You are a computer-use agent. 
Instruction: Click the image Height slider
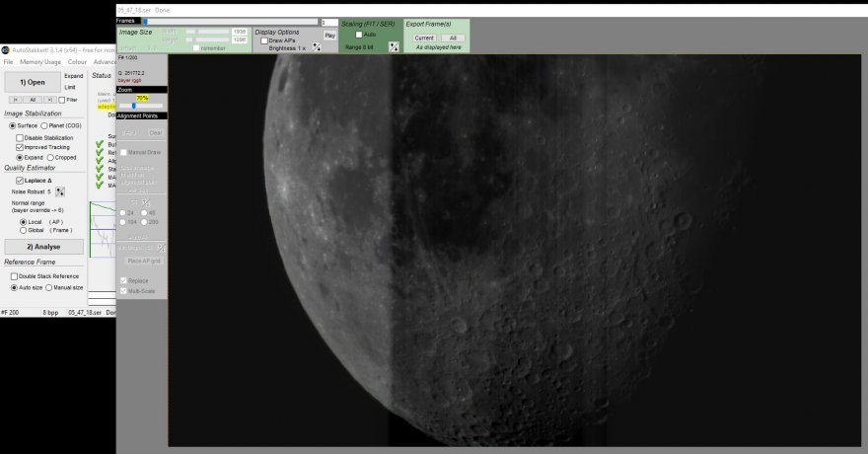point(207,39)
